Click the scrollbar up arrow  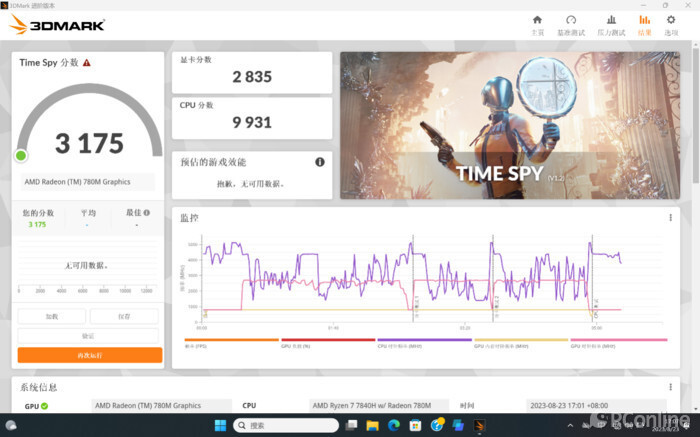pos(696,45)
